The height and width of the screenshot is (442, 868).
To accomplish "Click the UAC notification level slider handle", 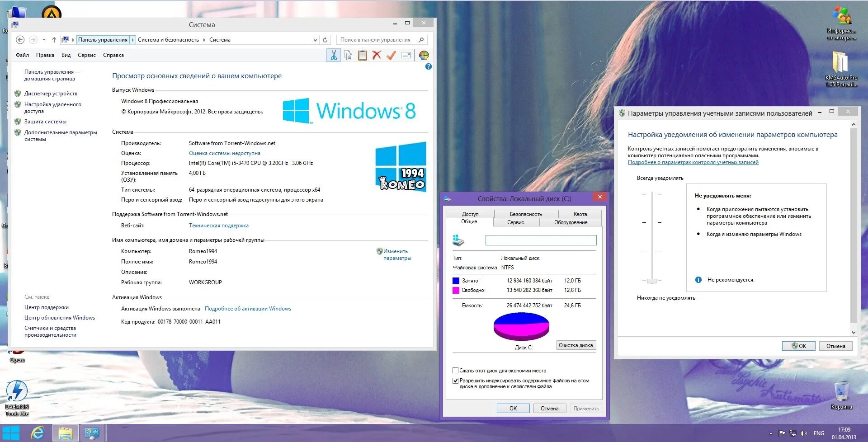I will (651, 281).
